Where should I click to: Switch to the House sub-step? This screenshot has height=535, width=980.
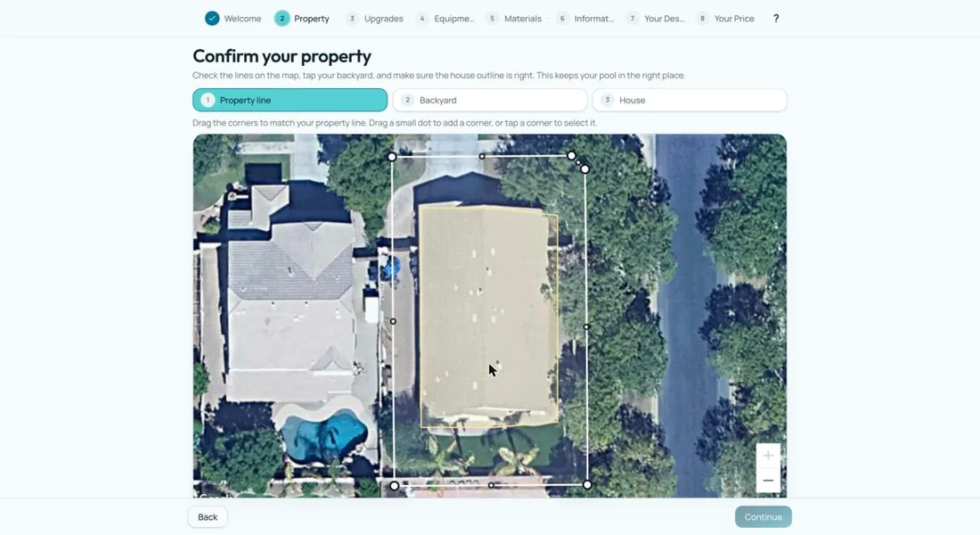690,100
